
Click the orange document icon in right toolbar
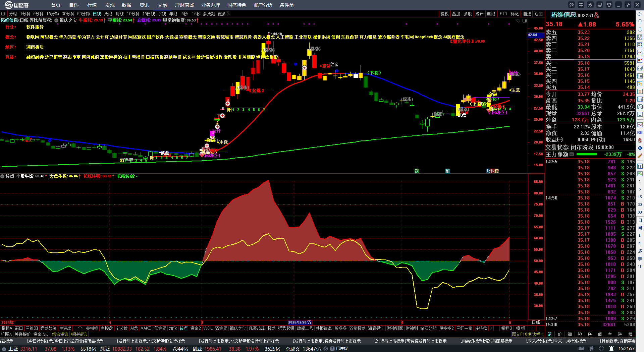[x=640, y=92]
